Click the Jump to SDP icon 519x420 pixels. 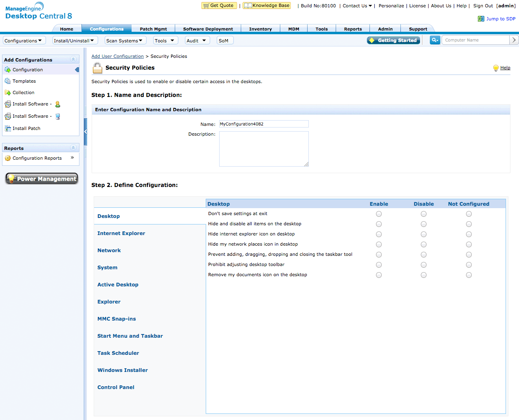[x=481, y=19]
